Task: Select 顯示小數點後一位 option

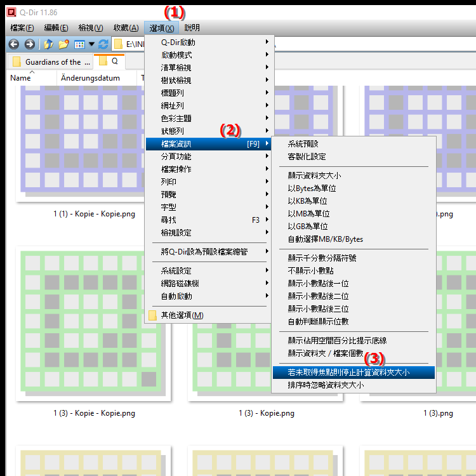Action: pos(354,284)
